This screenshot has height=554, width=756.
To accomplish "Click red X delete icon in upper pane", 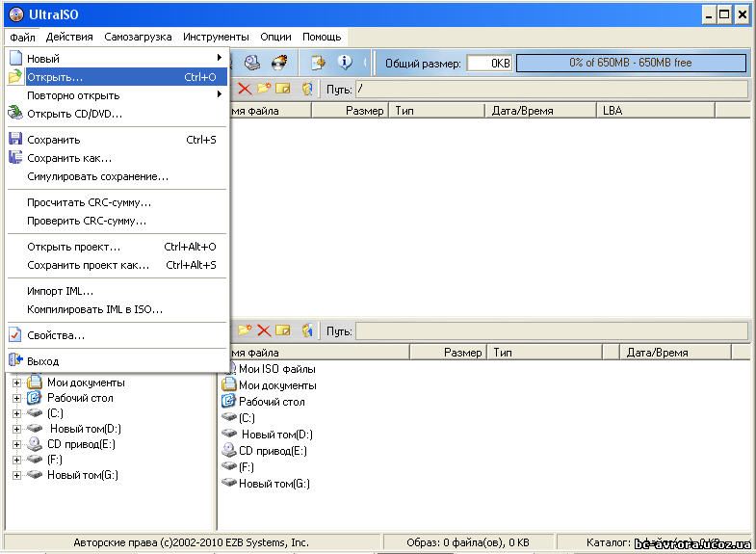I will tap(245, 89).
